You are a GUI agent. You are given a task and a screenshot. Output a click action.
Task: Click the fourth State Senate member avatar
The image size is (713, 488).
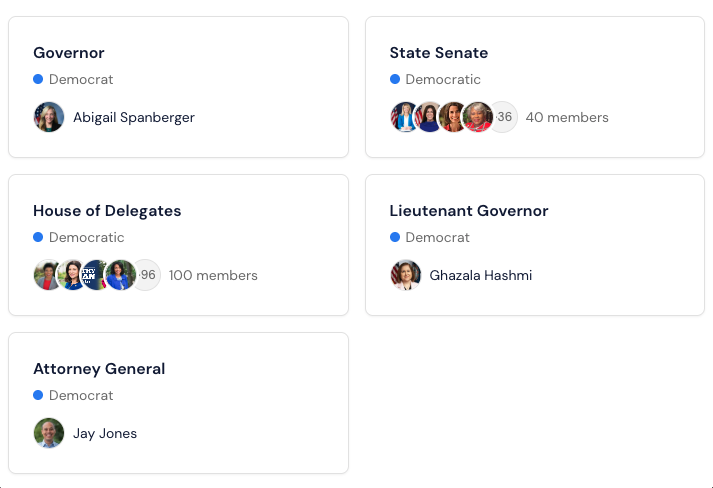tap(478, 117)
